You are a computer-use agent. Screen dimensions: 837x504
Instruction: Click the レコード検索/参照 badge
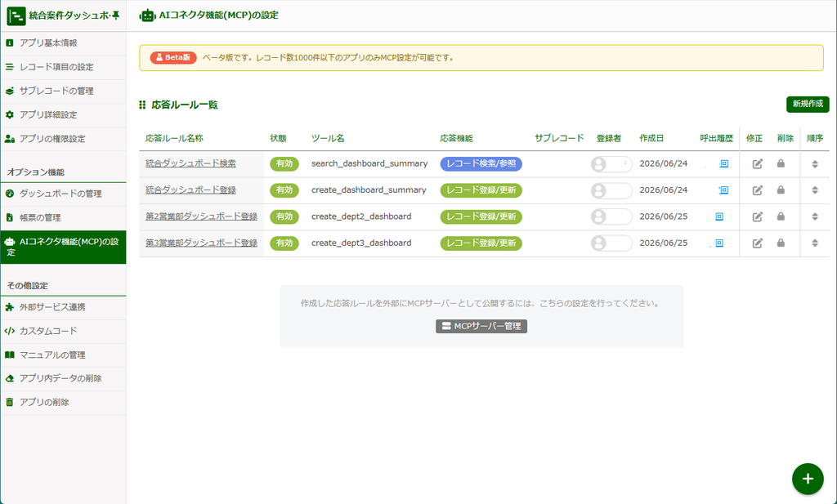[481, 163]
